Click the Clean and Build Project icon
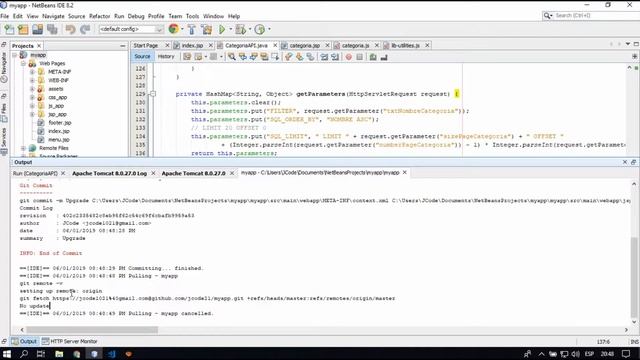The image size is (640, 360). point(207,29)
